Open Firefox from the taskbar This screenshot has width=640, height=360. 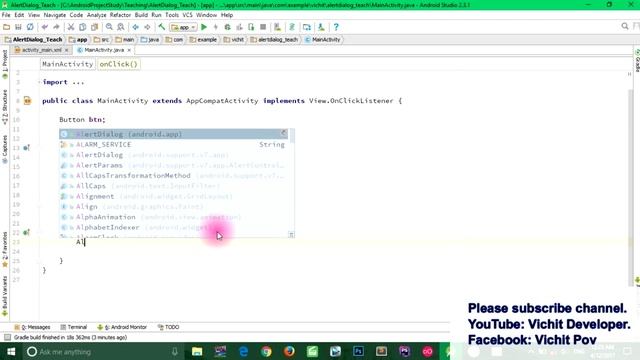[x=289, y=351]
